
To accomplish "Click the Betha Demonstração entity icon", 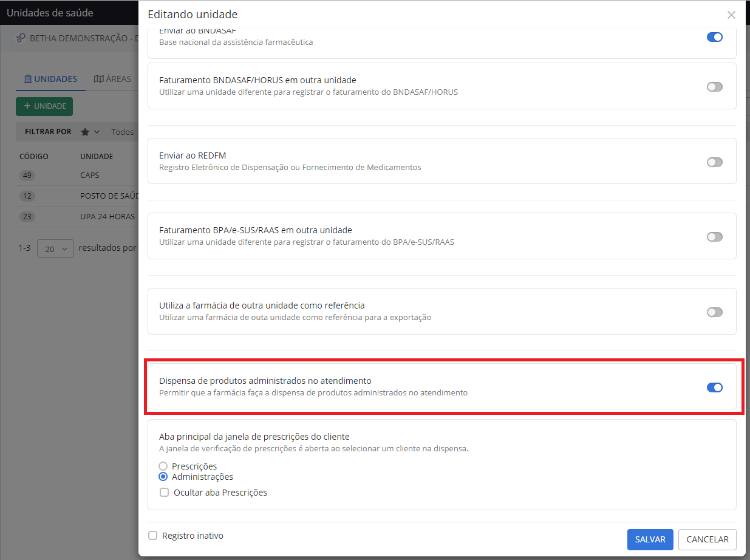I will pyautogui.click(x=21, y=38).
